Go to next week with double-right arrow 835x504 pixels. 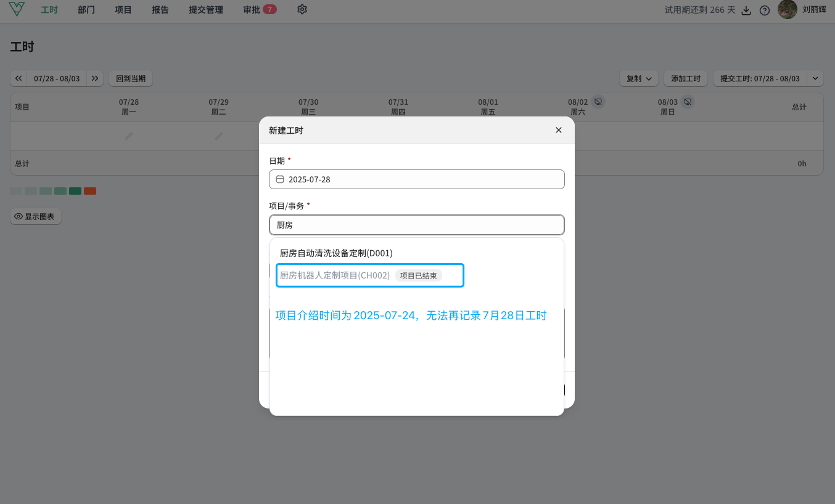pyautogui.click(x=95, y=78)
